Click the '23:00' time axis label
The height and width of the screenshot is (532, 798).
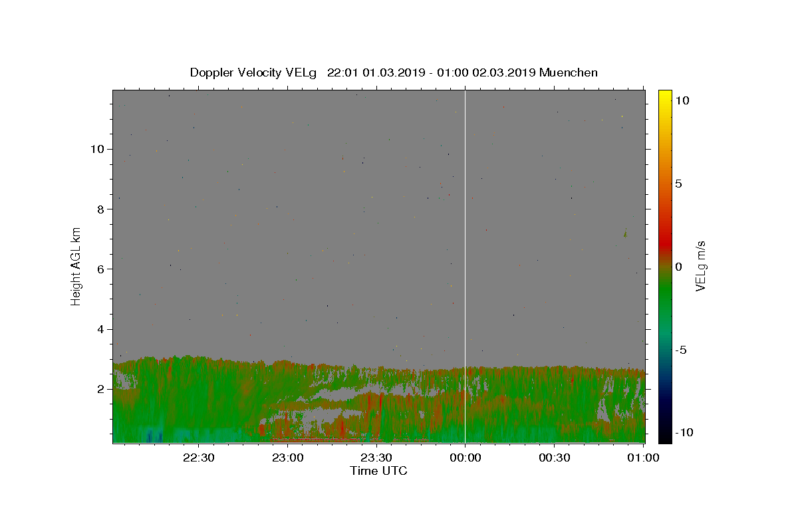(287, 458)
